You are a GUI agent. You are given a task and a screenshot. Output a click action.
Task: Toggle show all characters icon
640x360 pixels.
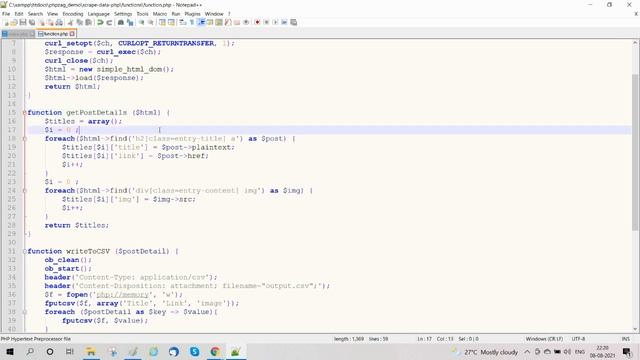[192, 22]
